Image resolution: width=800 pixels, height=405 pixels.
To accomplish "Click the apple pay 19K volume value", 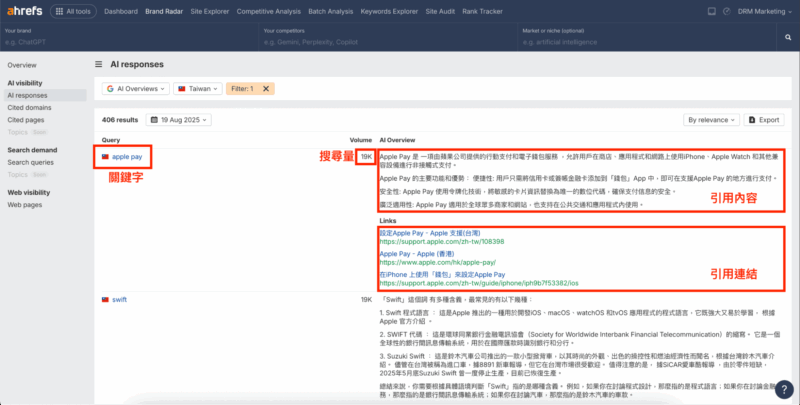I will click(x=366, y=157).
